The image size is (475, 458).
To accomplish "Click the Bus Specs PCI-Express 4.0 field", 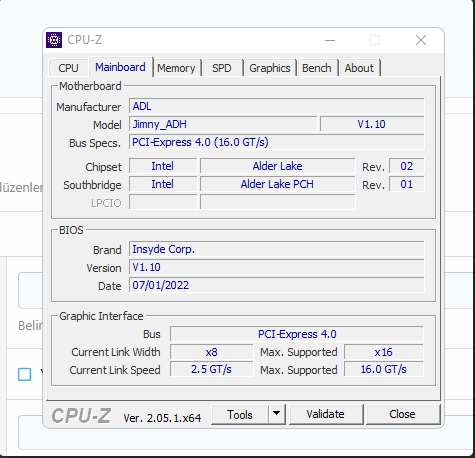I will (x=277, y=142).
